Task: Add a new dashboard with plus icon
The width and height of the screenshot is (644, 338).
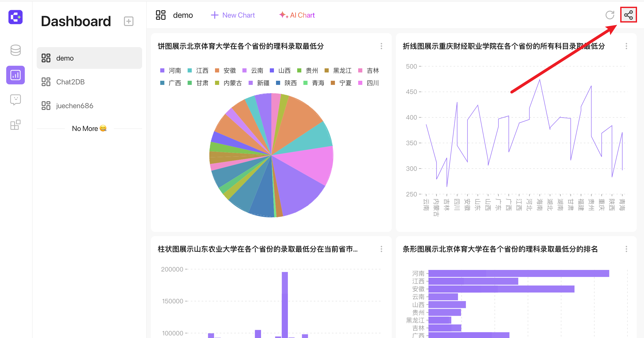Action: coord(128,21)
